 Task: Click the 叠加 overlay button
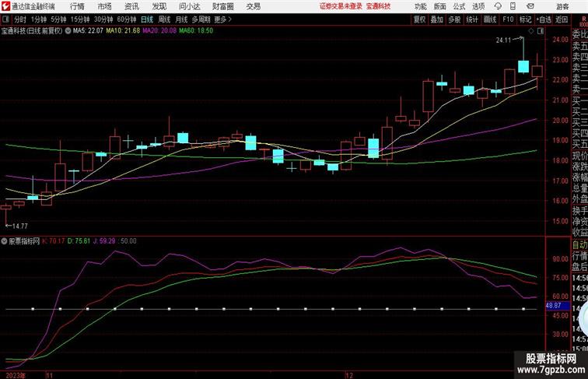coord(437,19)
